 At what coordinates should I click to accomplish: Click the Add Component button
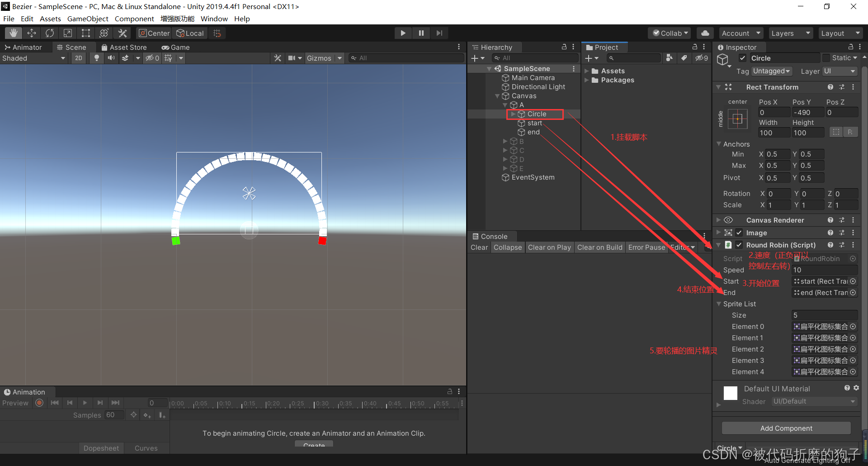click(x=786, y=428)
